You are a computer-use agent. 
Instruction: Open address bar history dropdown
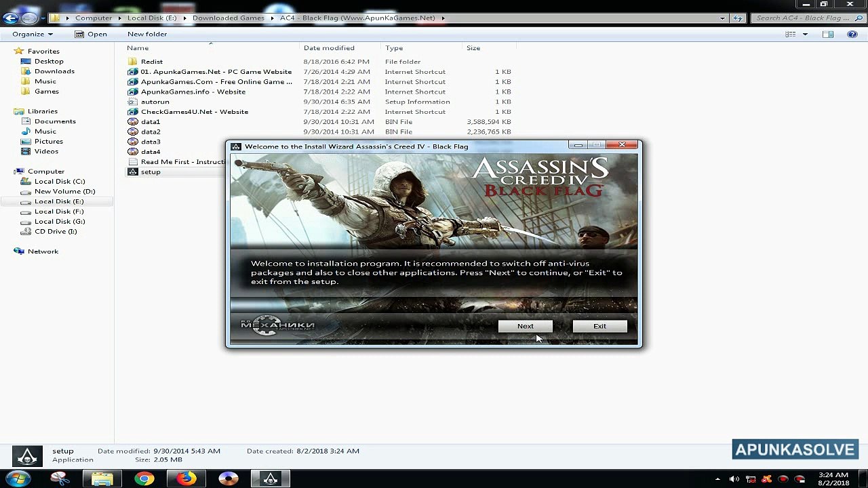click(x=722, y=18)
